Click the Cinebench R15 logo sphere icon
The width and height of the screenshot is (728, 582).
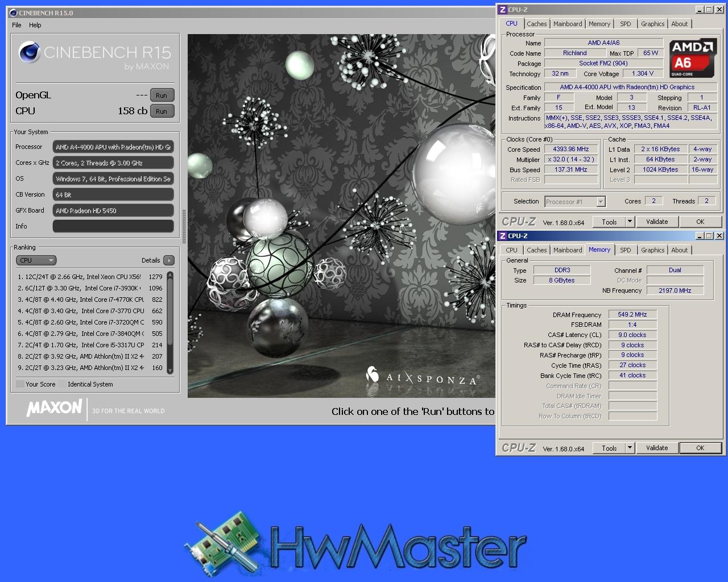click(x=30, y=53)
